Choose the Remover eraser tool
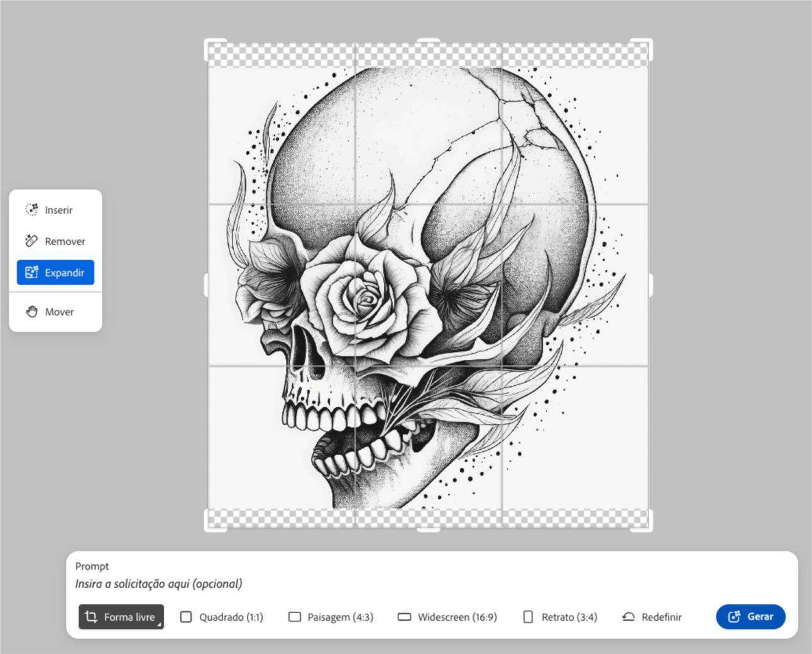Viewport: 812px width, 654px height. 55,241
